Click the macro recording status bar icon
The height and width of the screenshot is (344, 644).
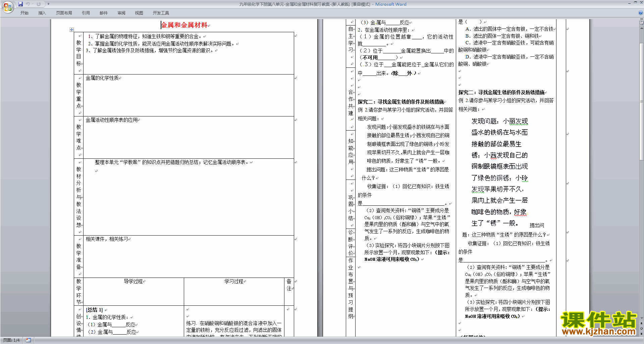(28, 340)
